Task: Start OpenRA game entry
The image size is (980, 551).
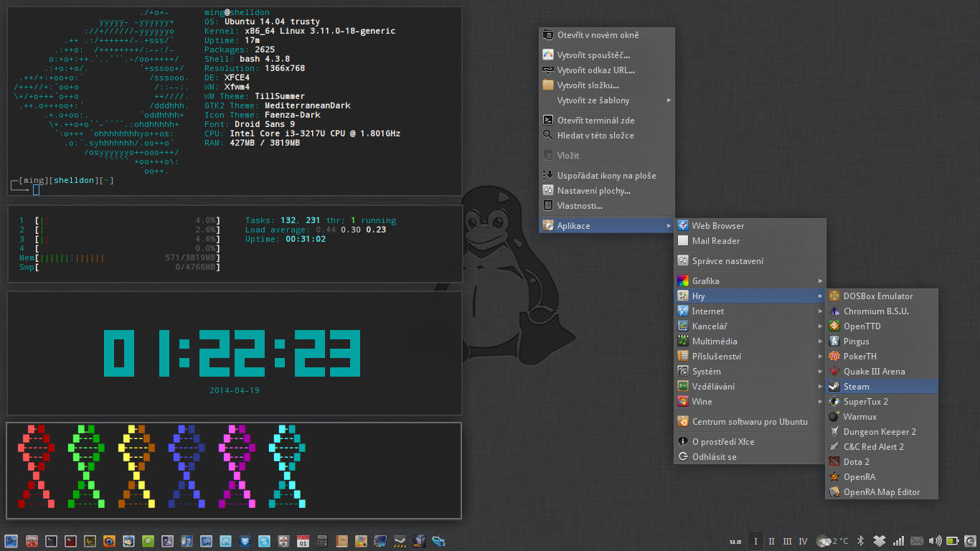Action: pyautogui.click(x=882, y=476)
